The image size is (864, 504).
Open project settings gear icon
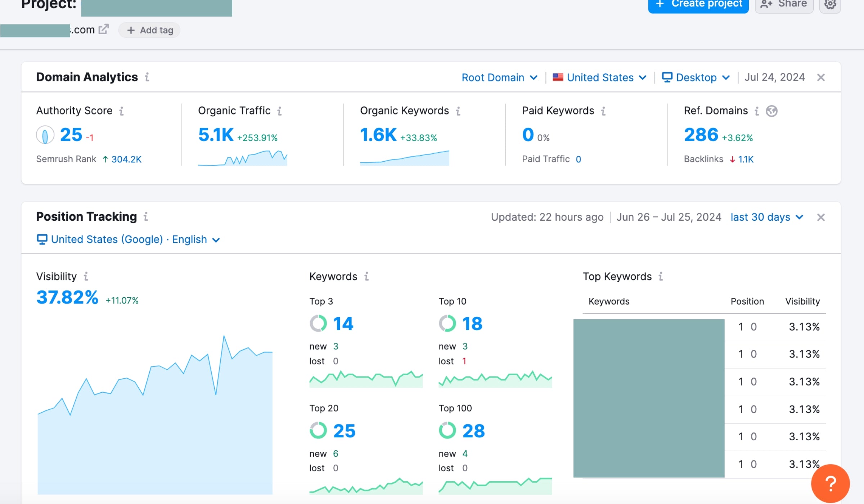tap(830, 4)
